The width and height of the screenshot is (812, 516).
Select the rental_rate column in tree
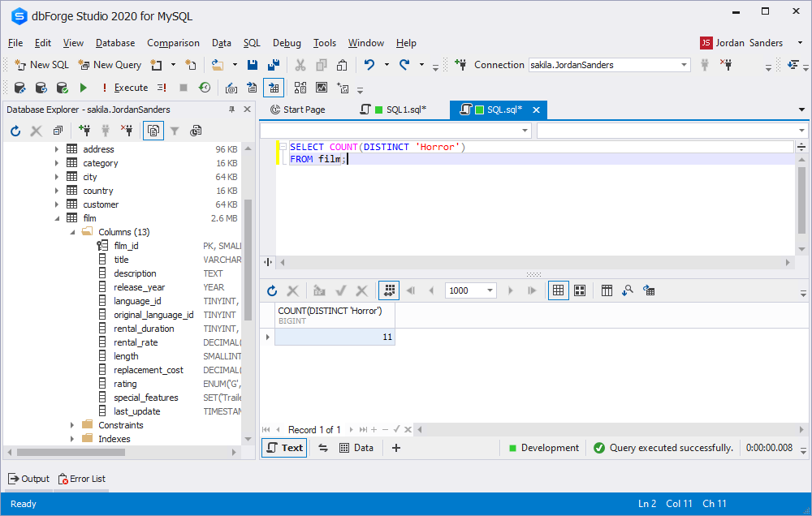pos(136,342)
